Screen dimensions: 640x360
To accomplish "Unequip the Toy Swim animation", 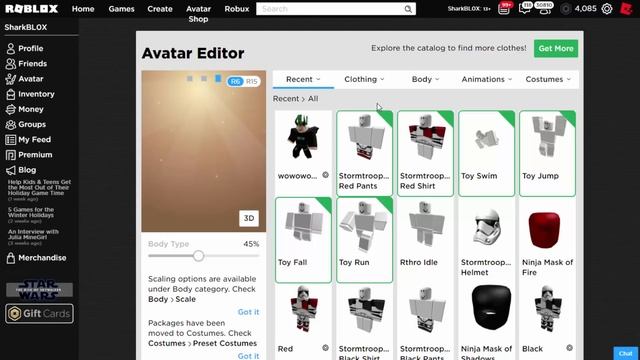I will 487,153.
